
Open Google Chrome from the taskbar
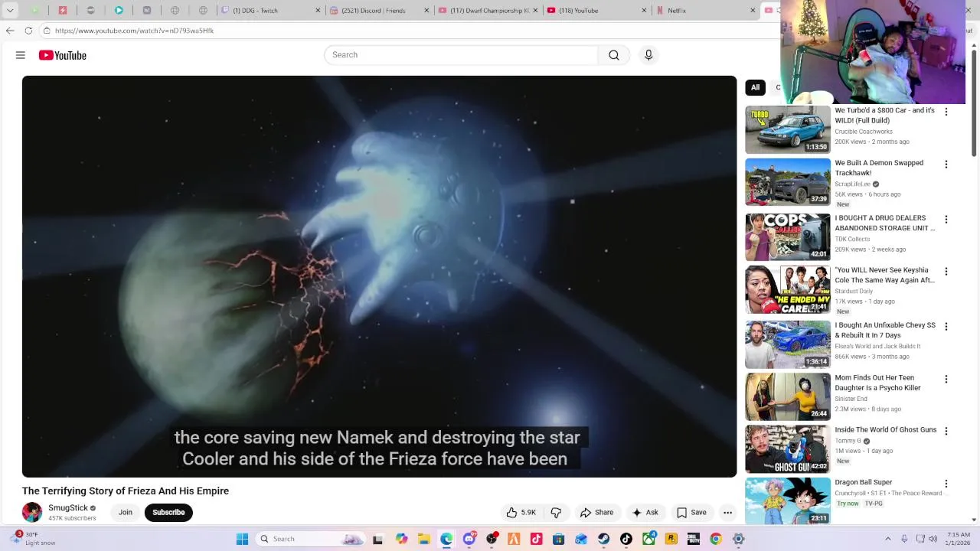[x=716, y=539]
